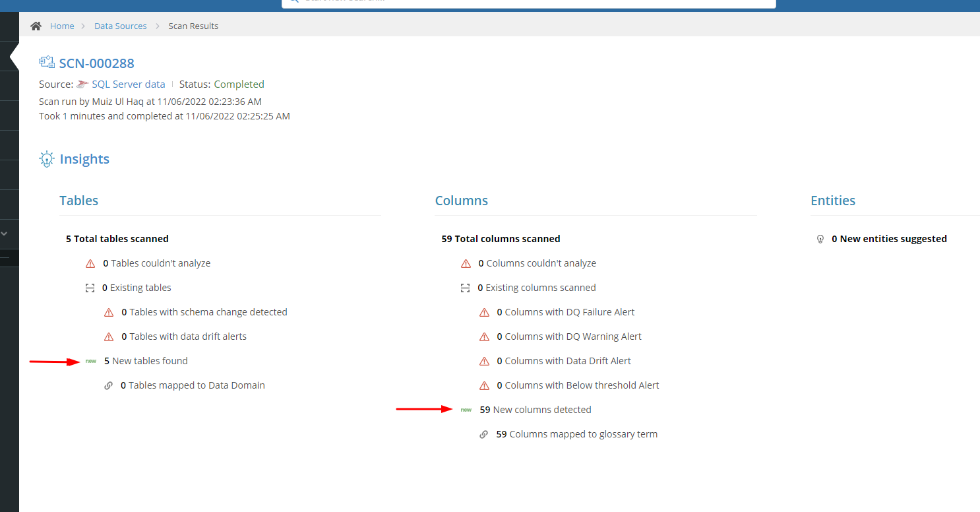Open 0 Existing tables entry
Screen dimensions: 980x512
pyautogui.click(x=137, y=288)
